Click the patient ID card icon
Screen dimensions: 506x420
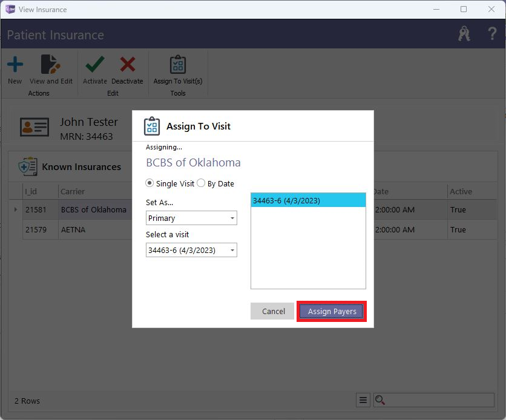[34, 126]
